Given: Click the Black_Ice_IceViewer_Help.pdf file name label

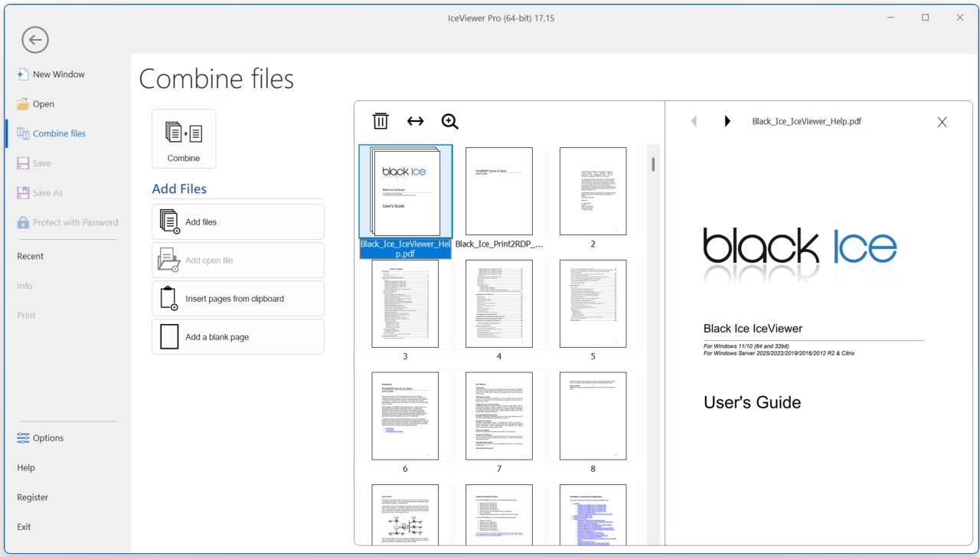Looking at the screenshot, I should [x=406, y=249].
